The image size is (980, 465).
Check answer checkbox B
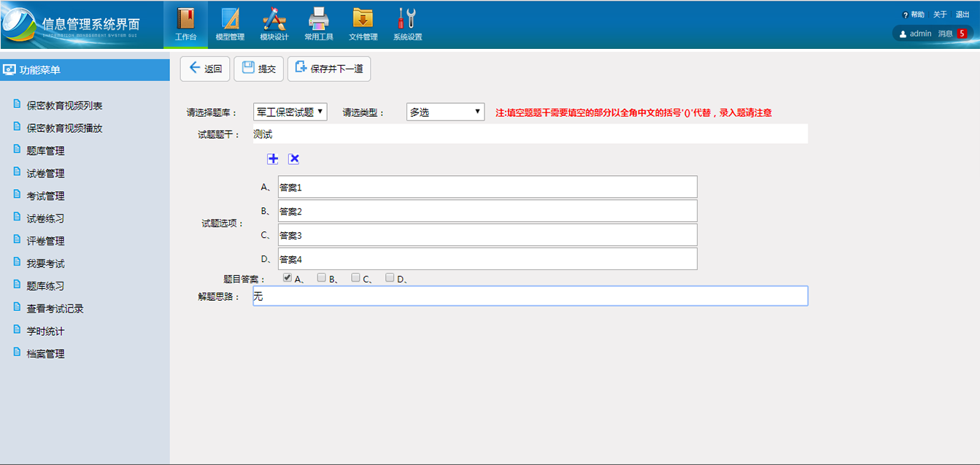322,277
